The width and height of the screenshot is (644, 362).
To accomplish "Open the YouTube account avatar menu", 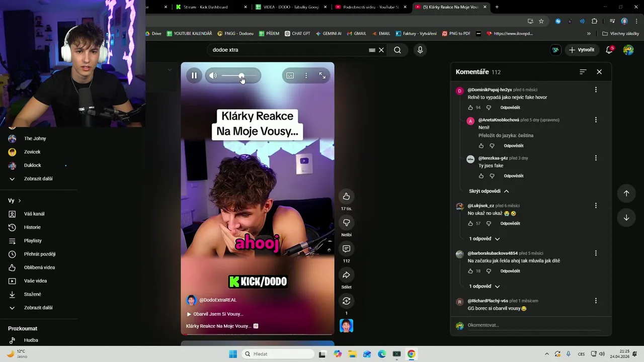I will [628, 50].
